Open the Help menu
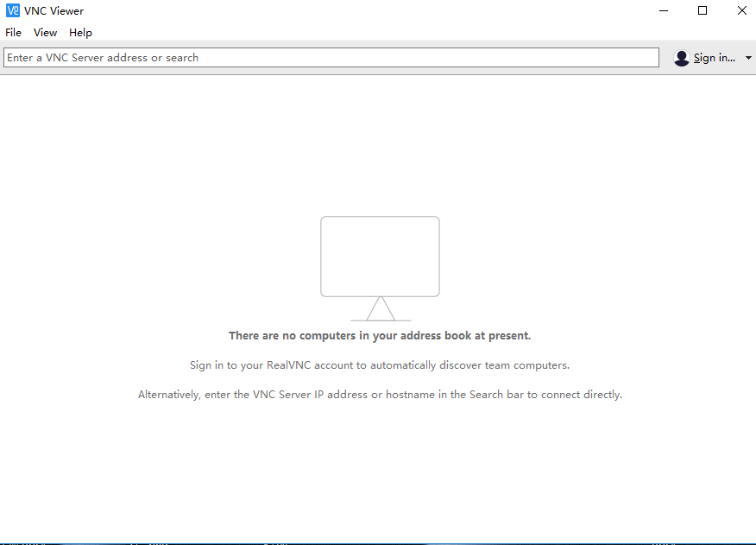Viewport: 756px width, 545px height. (80, 33)
